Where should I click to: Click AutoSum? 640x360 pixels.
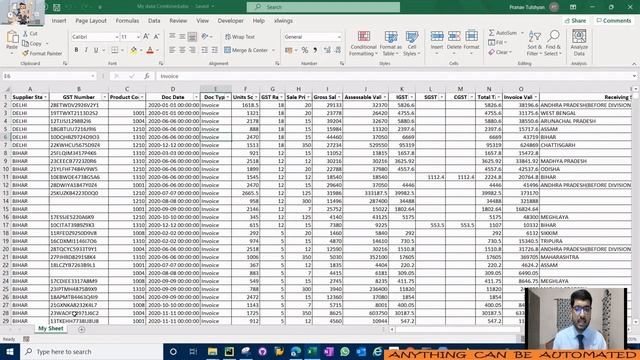click(503, 33)
